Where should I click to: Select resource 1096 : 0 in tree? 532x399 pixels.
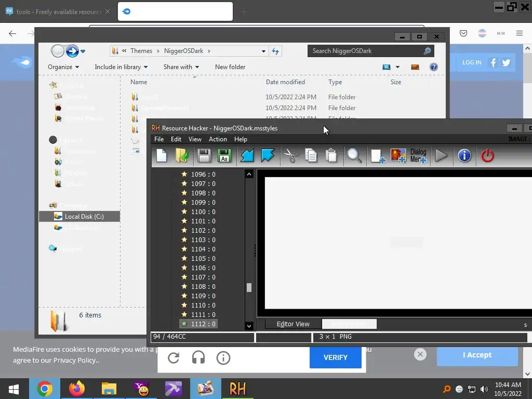click(203, 175)
